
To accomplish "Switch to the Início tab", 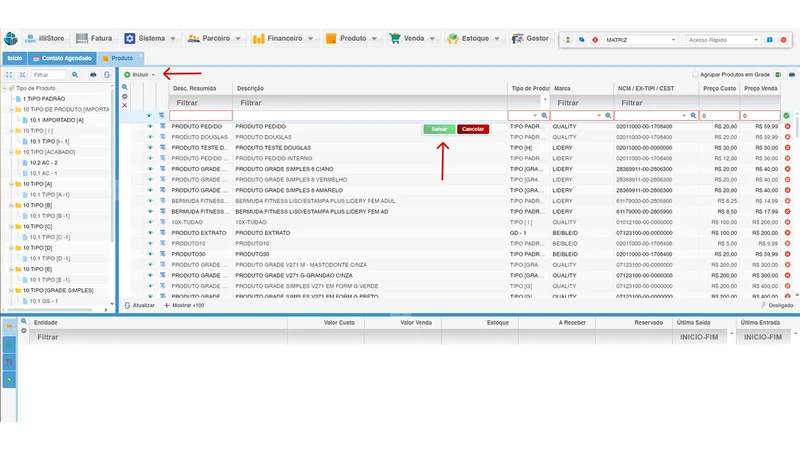I will coord(15,58).
